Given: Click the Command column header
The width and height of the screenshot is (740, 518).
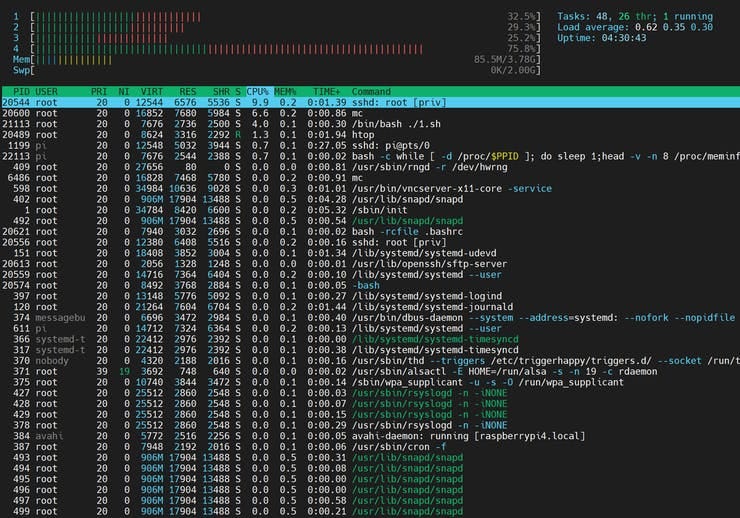Looking at the screenshot, I should point(371,92).
